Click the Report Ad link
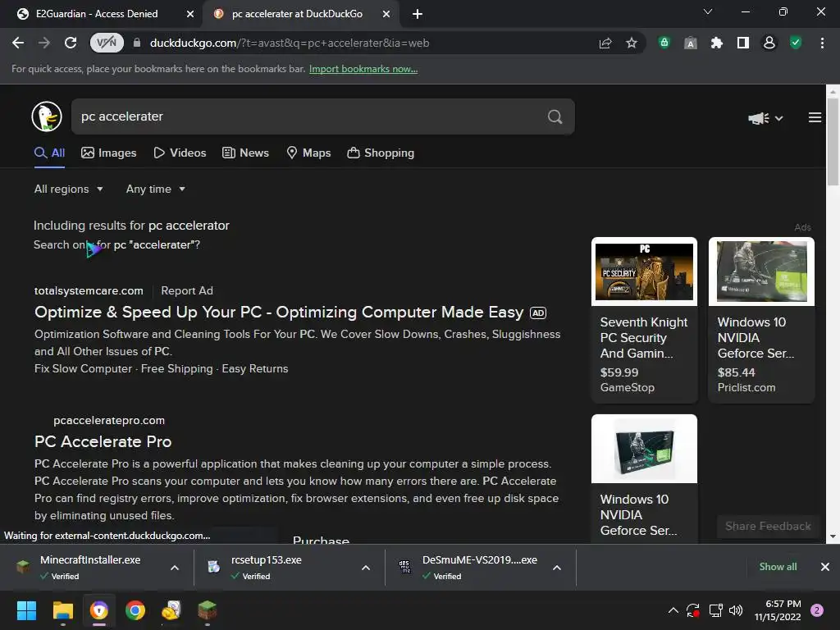840x630 pixels. tap(187, 290)
